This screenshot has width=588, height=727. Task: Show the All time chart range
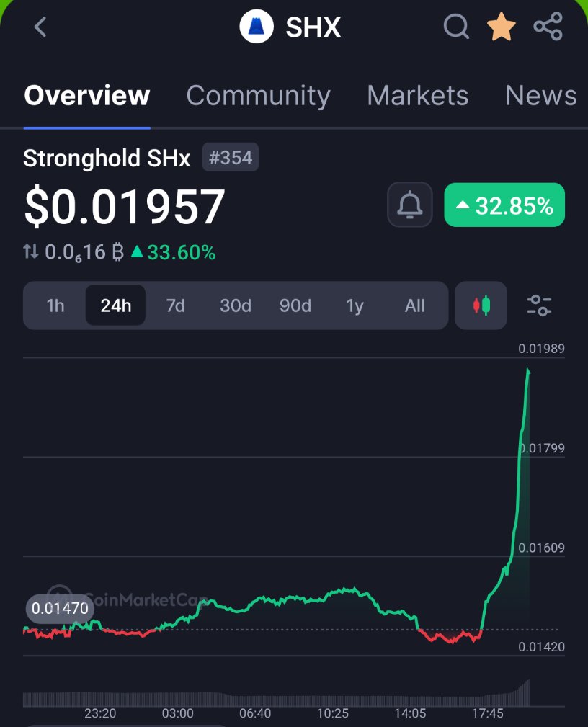pyautogui.click(x=414, y=305)
